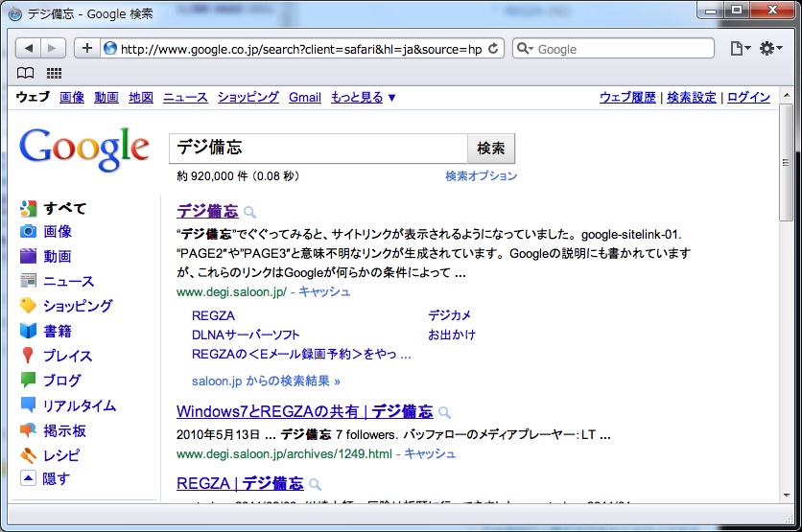Switch to 画像 in the top navigation
802x532 pixels.
click(x=72, y=97)
